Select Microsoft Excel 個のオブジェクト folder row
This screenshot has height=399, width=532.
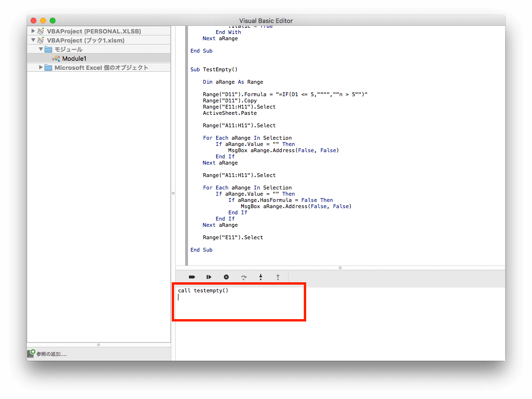pyautogui.click(x=99, y=67)
